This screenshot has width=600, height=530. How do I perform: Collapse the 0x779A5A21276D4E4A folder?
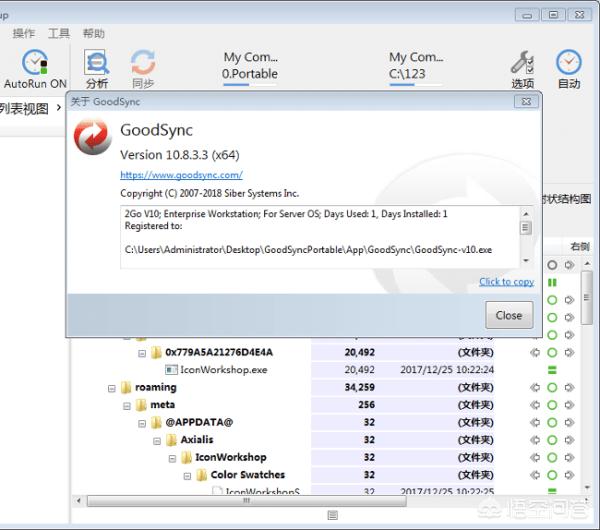(142, 353)
